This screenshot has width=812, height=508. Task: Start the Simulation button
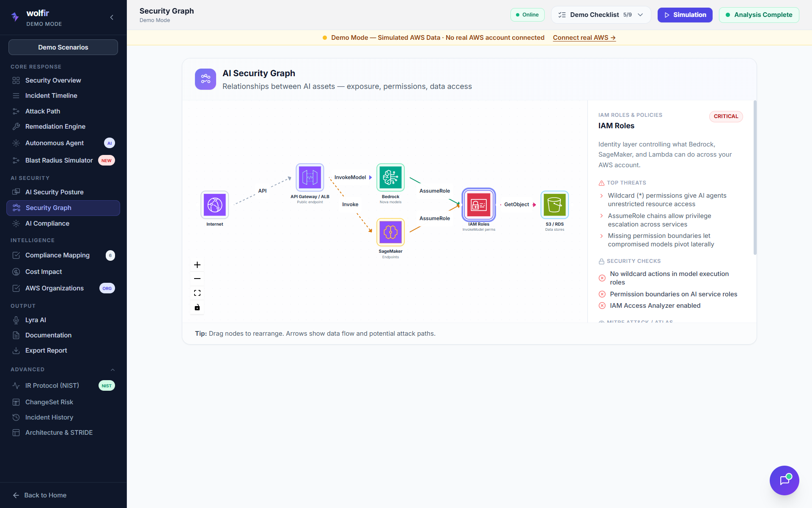coord(685,15)
